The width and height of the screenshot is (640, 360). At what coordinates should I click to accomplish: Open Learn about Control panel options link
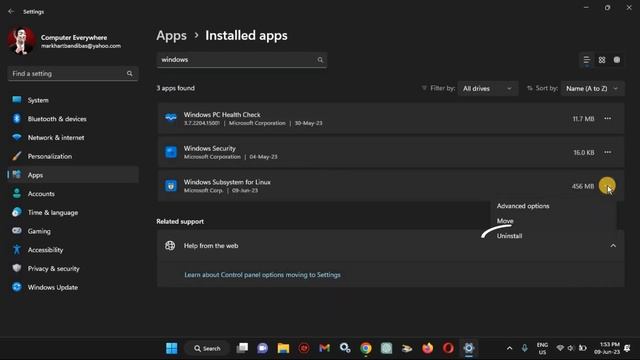(262, 275)
